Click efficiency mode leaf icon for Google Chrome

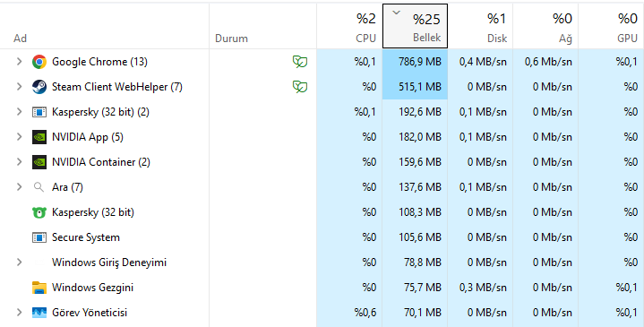300,62
